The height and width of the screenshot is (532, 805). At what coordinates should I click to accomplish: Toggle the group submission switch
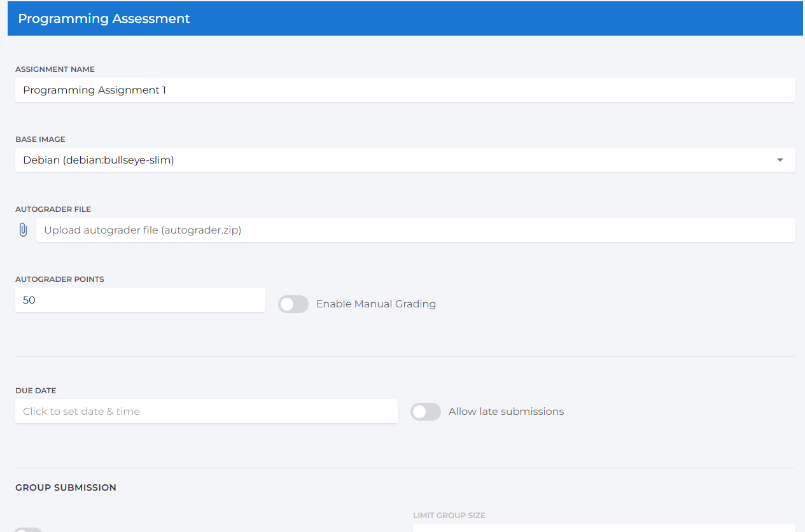click(x=28, y=529)
